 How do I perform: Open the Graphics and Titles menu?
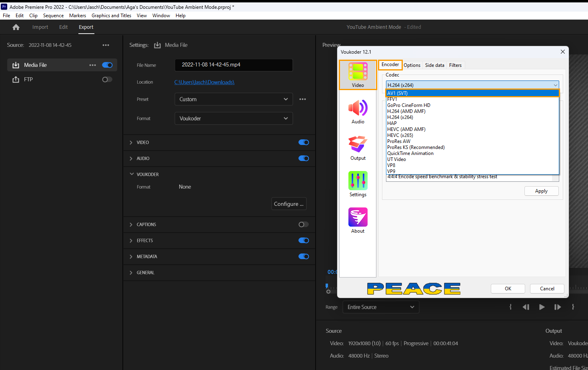point(111,16)
